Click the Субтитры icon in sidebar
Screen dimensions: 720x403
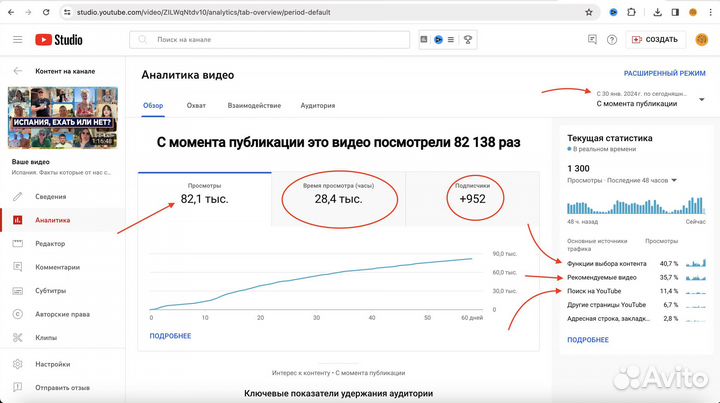pos(17,291)
